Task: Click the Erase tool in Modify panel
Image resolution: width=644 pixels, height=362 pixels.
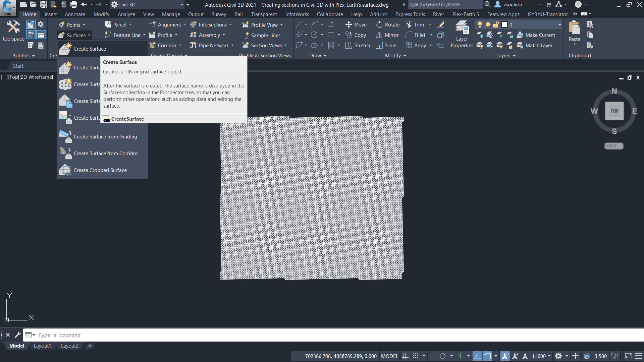Action: click(441, 25)
